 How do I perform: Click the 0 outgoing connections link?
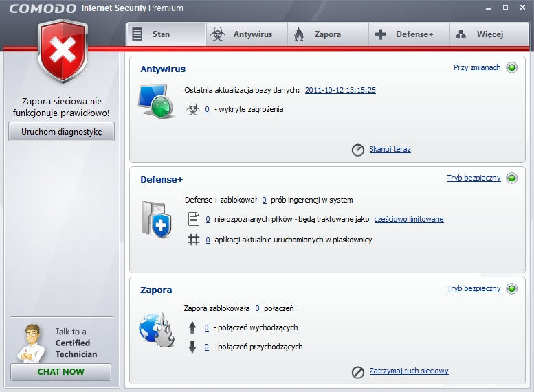206,327
